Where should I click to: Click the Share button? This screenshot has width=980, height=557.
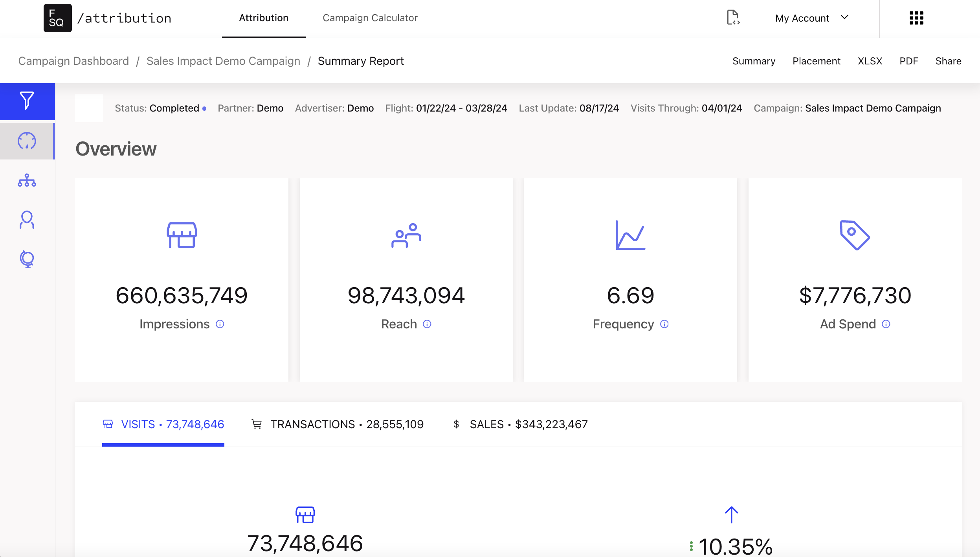tap(948, 61)
